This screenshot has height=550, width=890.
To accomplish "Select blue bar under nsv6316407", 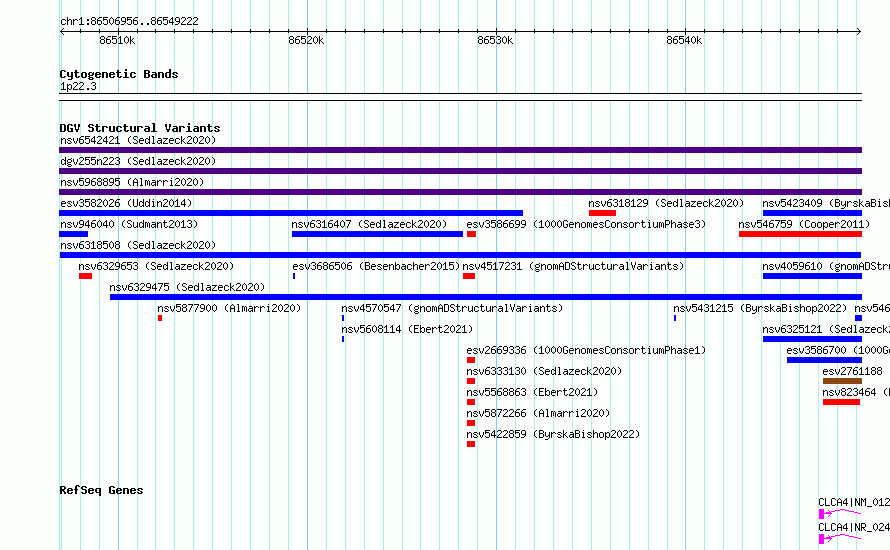I will 377,234.
